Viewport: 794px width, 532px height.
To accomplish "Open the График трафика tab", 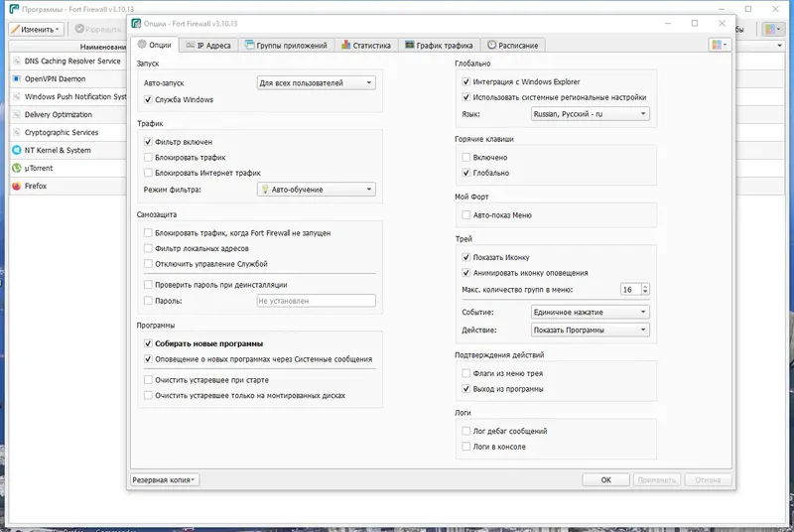I will 439,45.
